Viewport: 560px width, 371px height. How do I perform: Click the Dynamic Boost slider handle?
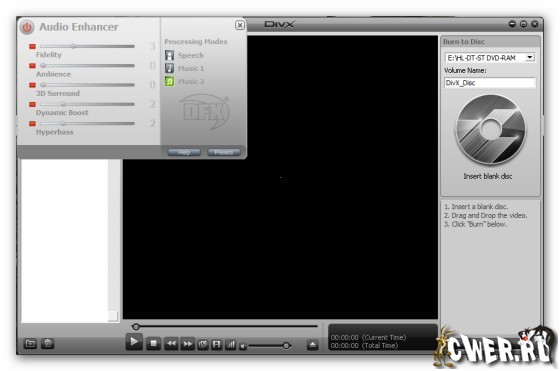pyautogui.click(x=63, y=104)
